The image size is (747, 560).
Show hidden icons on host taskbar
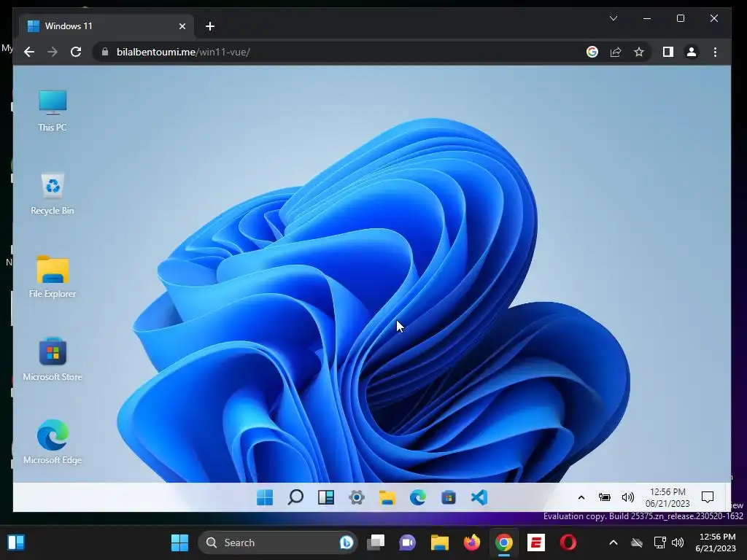click(x=614, y=542)
